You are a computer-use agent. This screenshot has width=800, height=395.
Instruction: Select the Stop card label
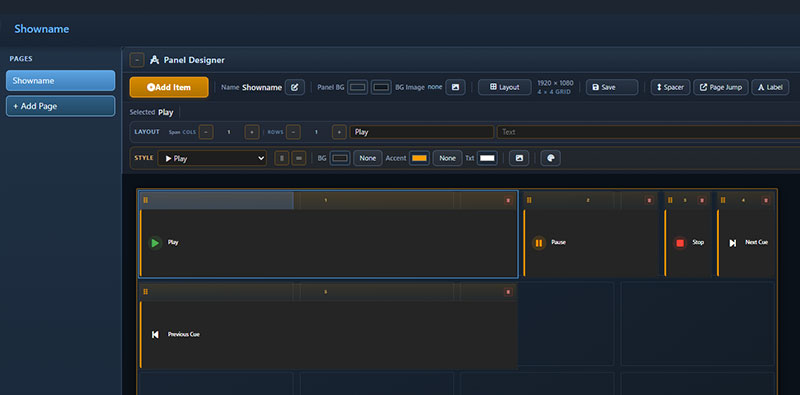pos(698,242)
